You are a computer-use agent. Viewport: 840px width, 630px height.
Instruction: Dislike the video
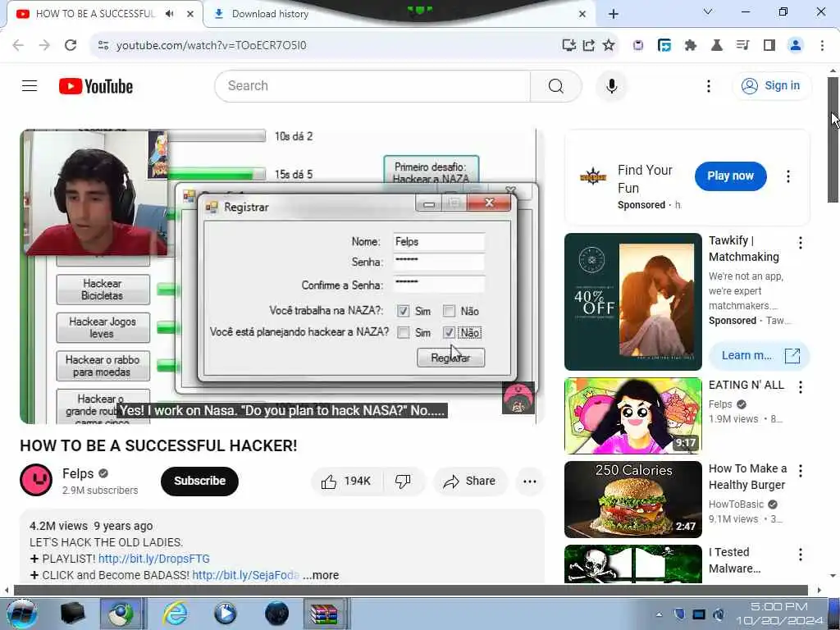pyautogui.click(x=403, y=481)
